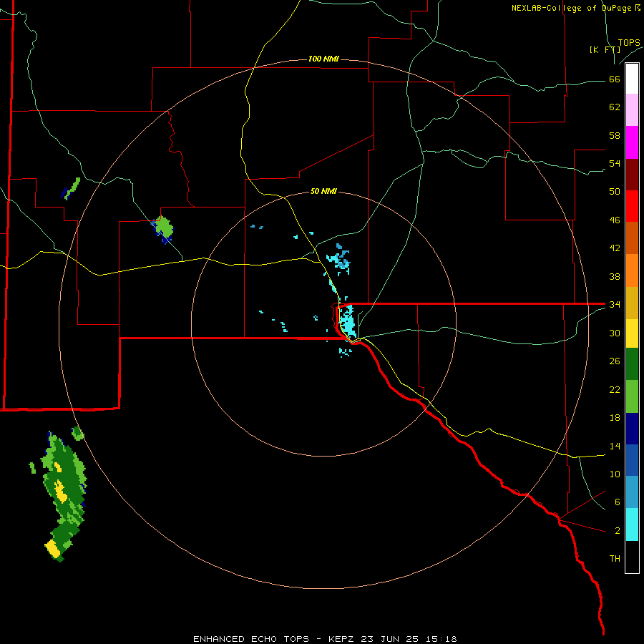Select the "58" legend value
This screenshot has width=644, height=644.
615,135
